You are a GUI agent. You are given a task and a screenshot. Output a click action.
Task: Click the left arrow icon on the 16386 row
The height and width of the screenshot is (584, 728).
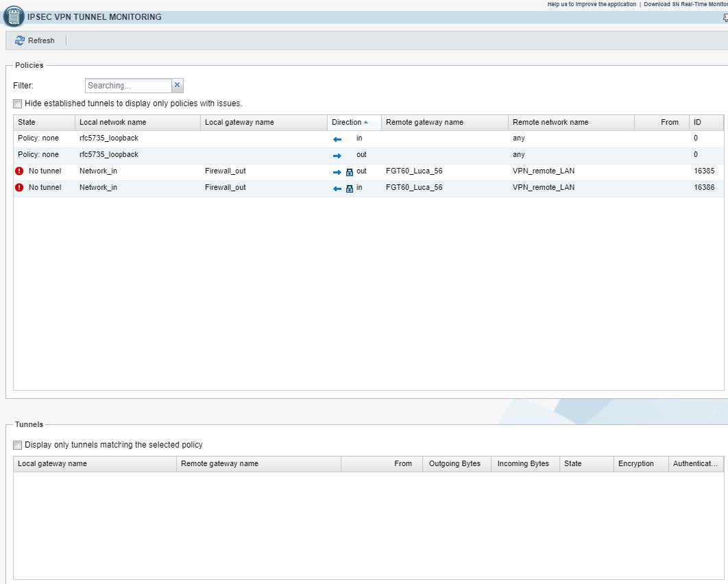[337, 188]
